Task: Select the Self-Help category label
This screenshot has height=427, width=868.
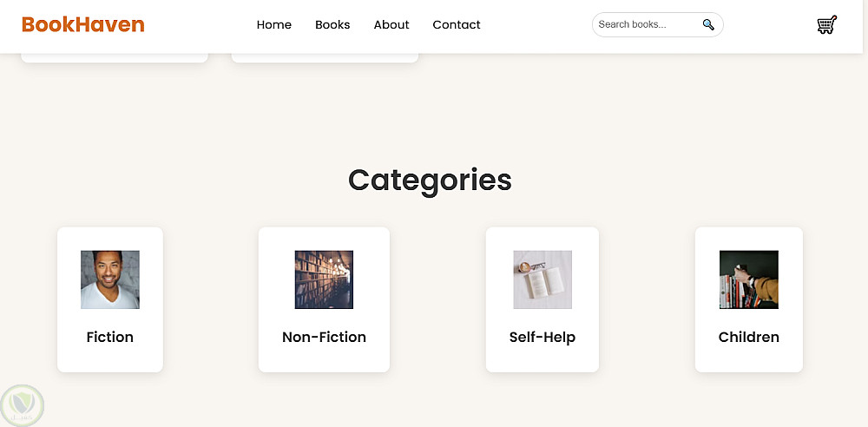Action: click(542, 337)
